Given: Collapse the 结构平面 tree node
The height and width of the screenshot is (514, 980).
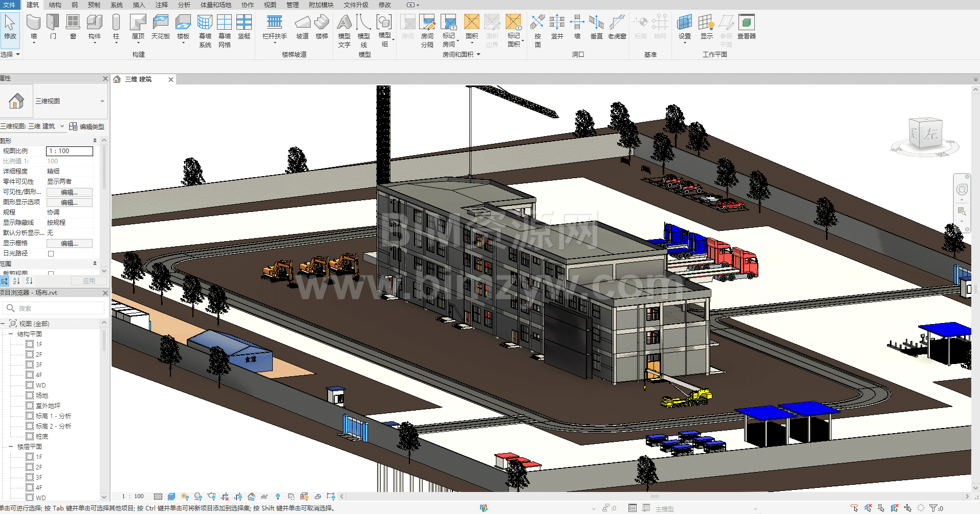Looking at the screenshot, I should [x=11, y=334].
